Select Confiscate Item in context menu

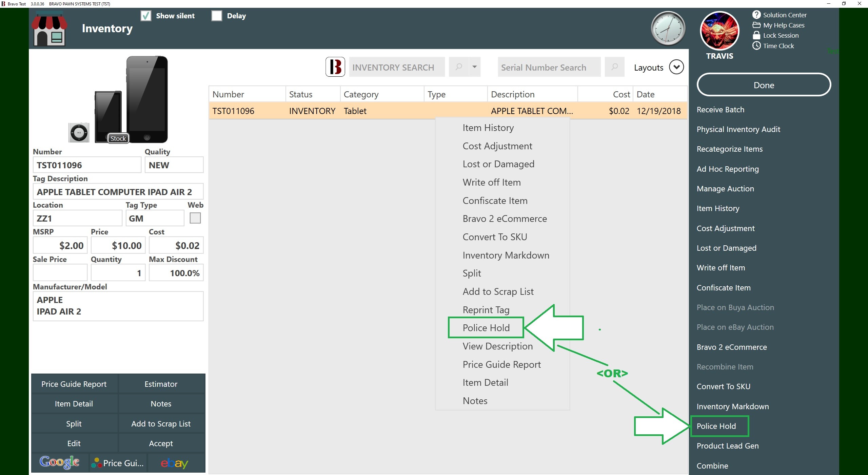tap(495, 201)
